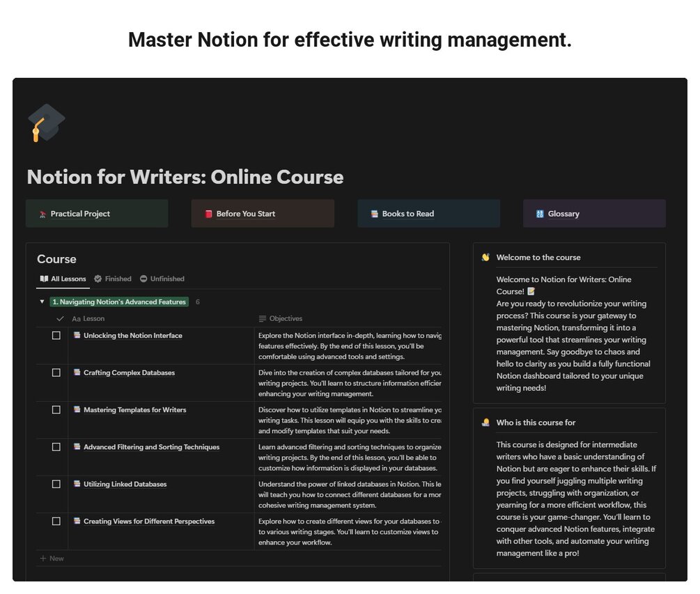Viewport: 700px width, 594px height.
Task: Click objectives text starting Dive into the creation
Action: 350,383
